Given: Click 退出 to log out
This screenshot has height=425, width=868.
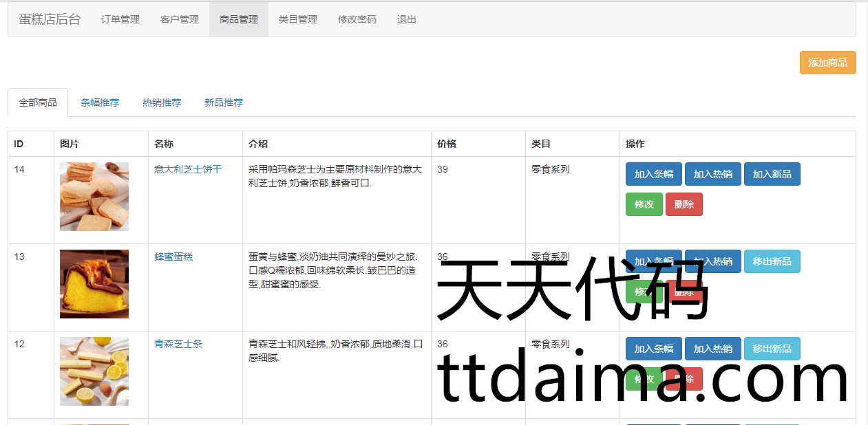Looking at the screenshot, I should point(407,19).
